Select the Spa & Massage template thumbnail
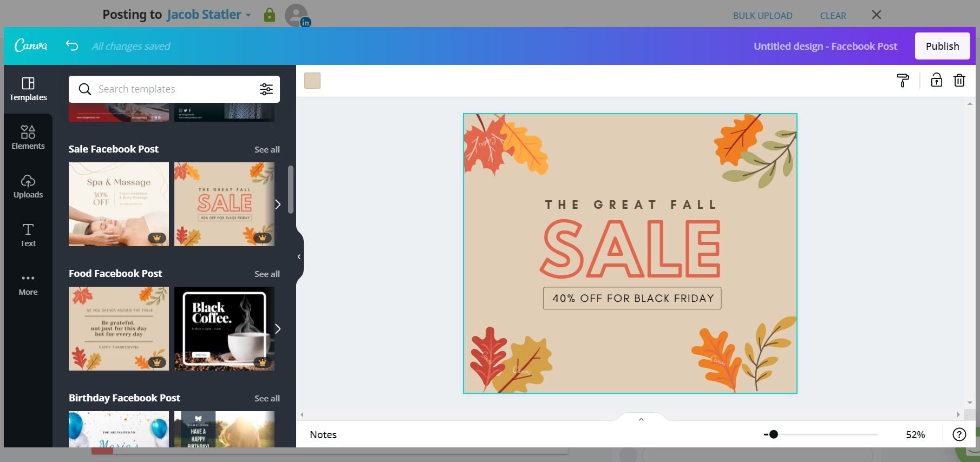The image size is (980, 462). (x=119, y=204)
